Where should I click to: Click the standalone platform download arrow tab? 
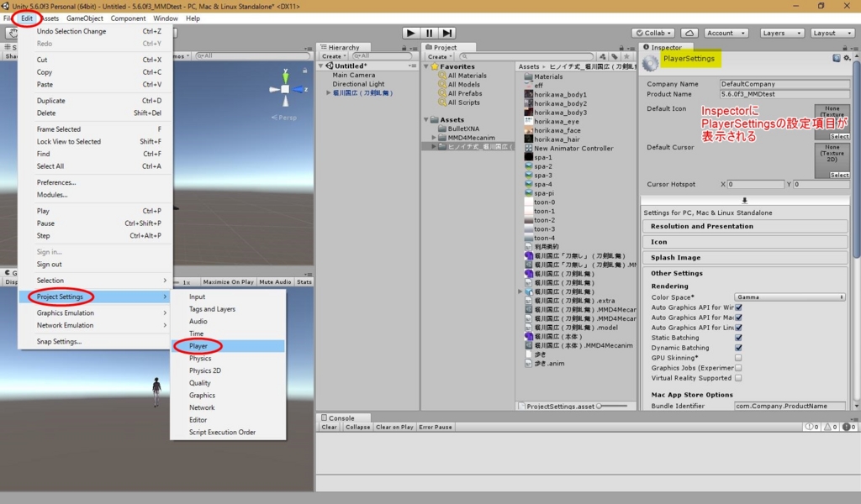[x=745, y=201]
